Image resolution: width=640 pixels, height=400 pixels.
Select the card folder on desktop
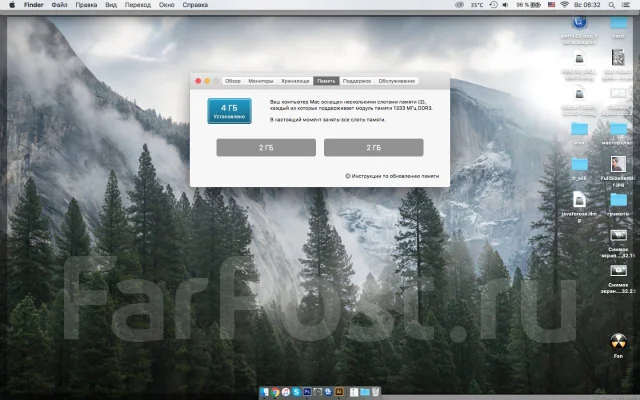tap(618, 23)
